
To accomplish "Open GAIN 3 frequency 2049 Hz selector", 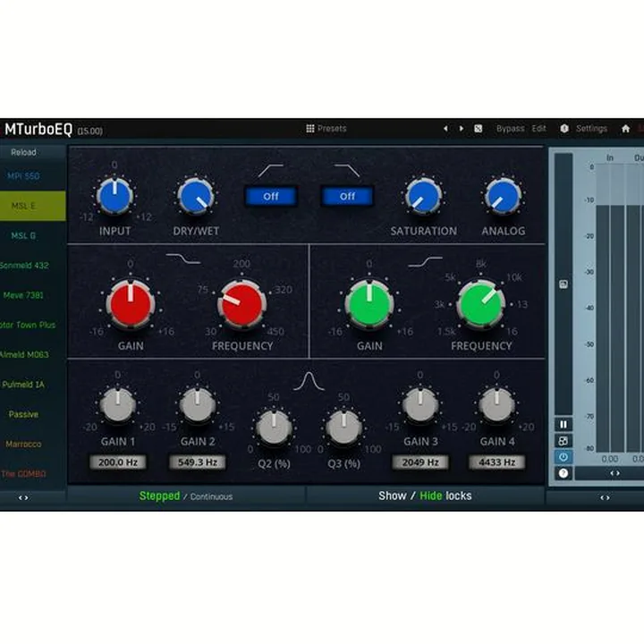I will tap(420, 462).
